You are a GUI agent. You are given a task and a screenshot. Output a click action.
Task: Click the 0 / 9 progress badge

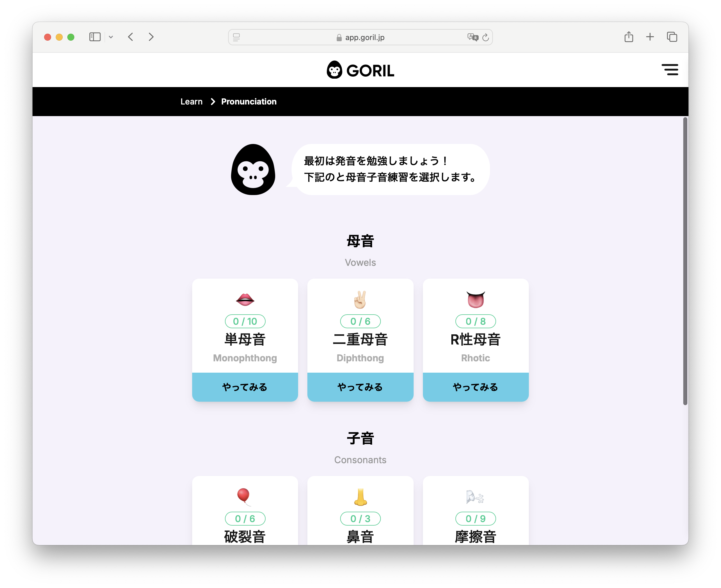click(475, 519)
